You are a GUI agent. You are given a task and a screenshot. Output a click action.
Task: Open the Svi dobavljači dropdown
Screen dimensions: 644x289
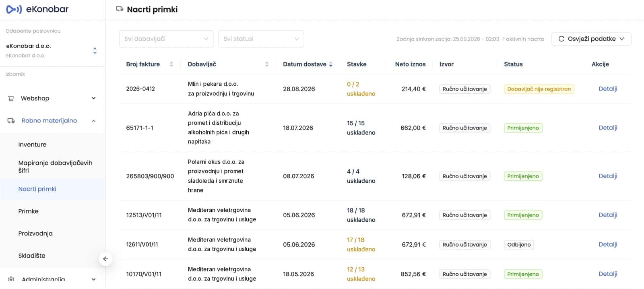[x=166, y=39]
